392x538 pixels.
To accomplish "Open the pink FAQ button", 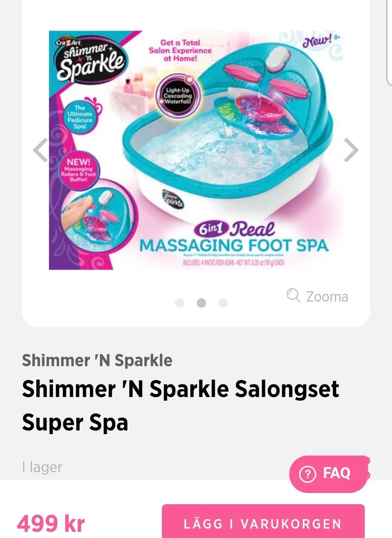I will 329,474.
